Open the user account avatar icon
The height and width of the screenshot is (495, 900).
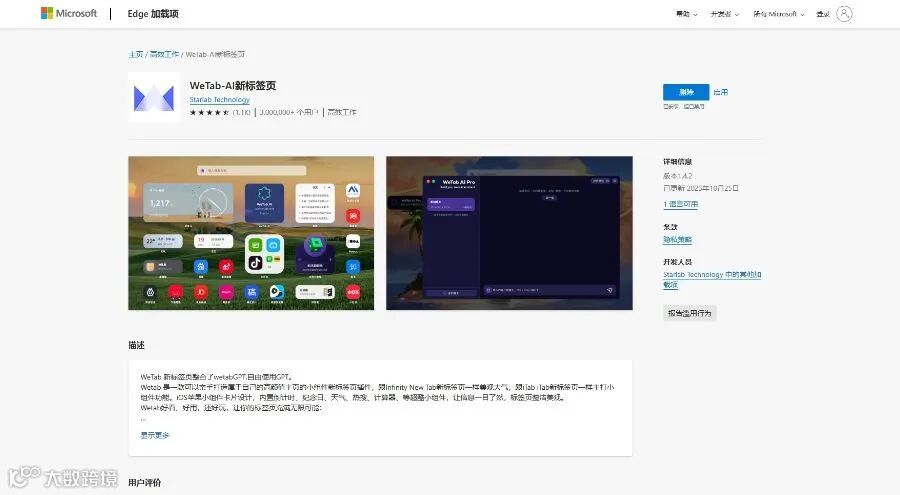(x=844, y=14)
